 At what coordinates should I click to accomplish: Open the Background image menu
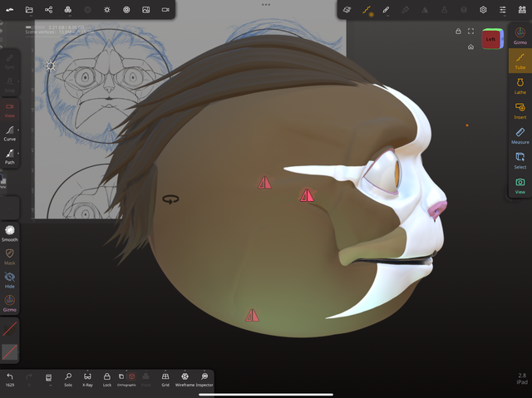coord(146,9)
